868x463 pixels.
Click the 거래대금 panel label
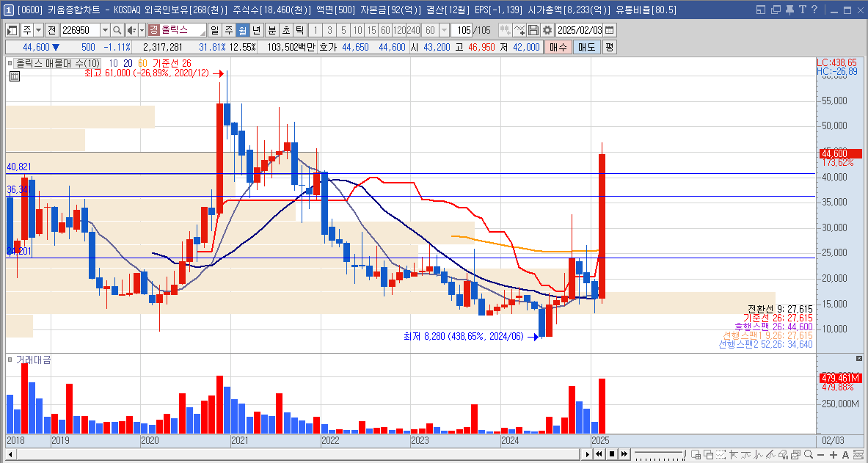pyautogui.click(x=33, y=360)
